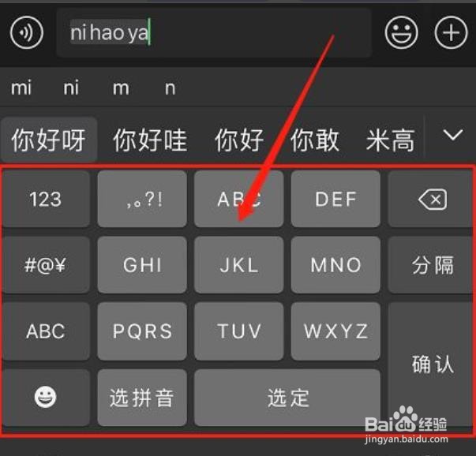Switch to 123 numeric keyboard
The height and width of the screenshot is (456, 476).
tap(46, 199)
